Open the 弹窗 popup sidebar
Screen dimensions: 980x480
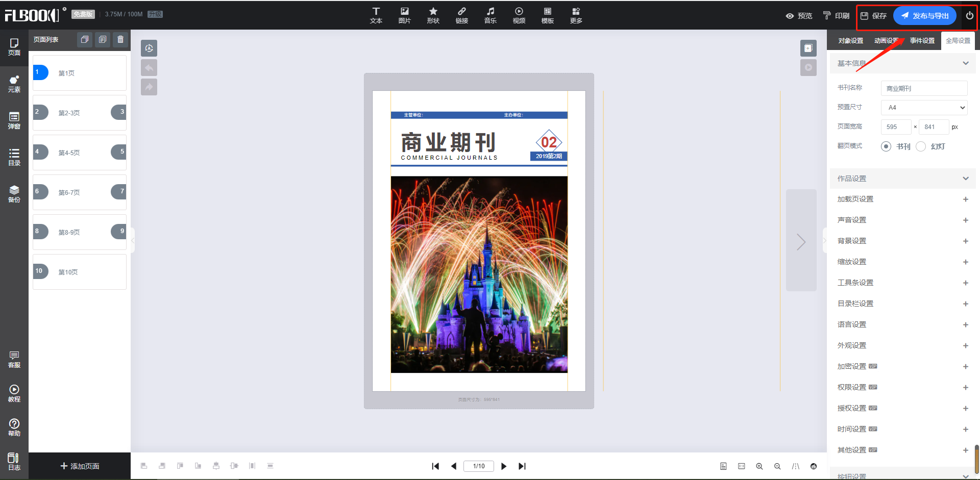click(14, 121)
